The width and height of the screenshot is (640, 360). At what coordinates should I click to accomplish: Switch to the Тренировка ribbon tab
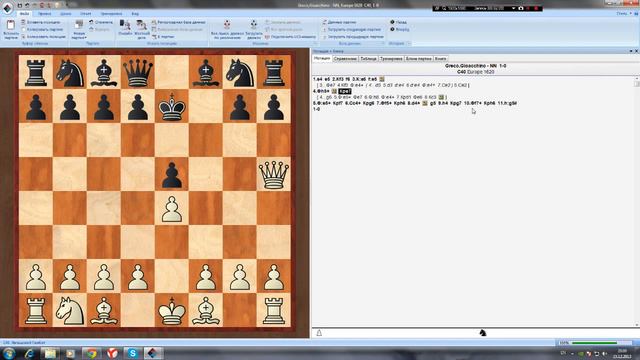111,14
